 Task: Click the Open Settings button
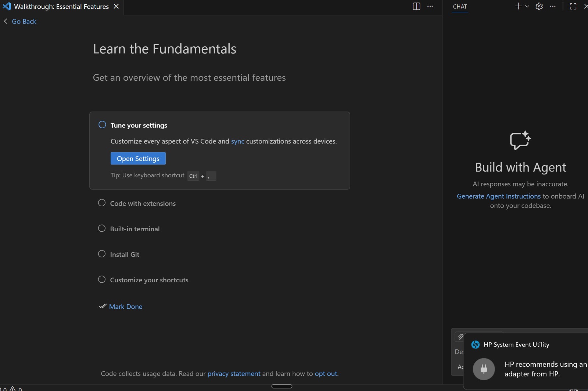pyautogui.click(x=138, y=159)
